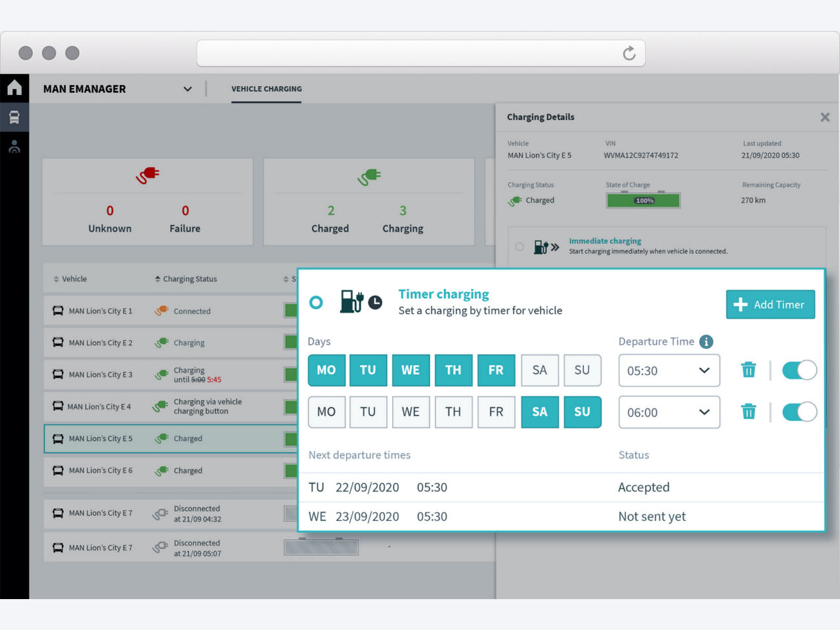This screenshot has width=840, height=630.
Task: Expand the MAN eManager app dropdown chevron
Action: (187, 89)
